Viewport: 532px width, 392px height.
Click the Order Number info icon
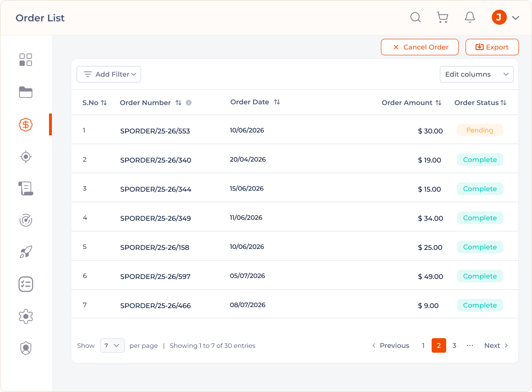click(x=189, y=102)
